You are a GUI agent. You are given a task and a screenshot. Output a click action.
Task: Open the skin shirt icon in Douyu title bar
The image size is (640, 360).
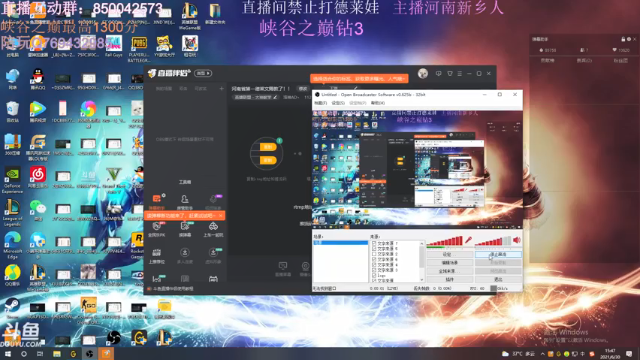(449, 73)
